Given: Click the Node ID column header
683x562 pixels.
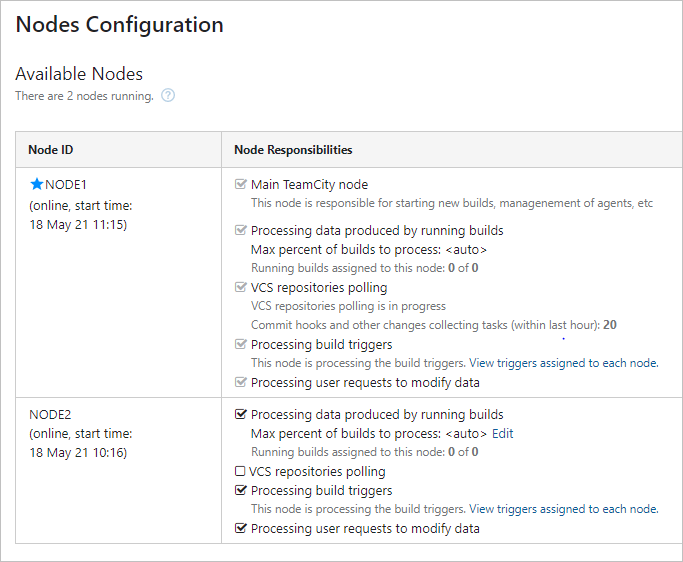Looking at the screenshot, I should pyautogui.click(x=51, y=150).
